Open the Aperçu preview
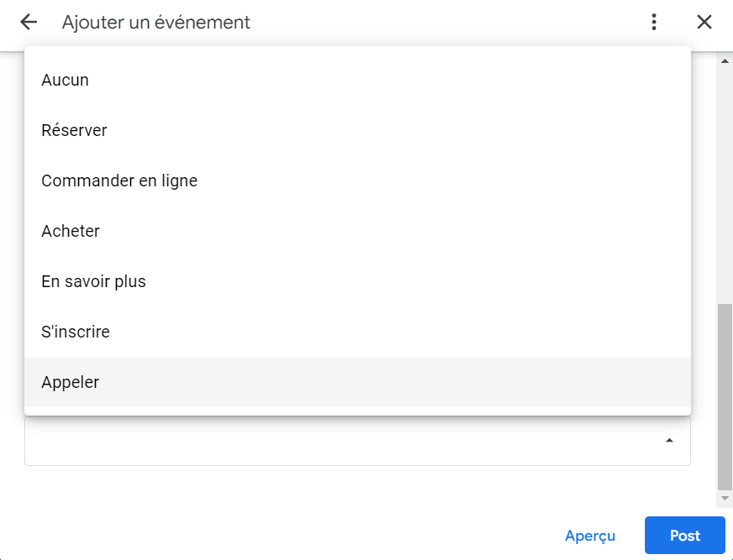The width and height of the screenshot is (733, 560). click(590, 536)
